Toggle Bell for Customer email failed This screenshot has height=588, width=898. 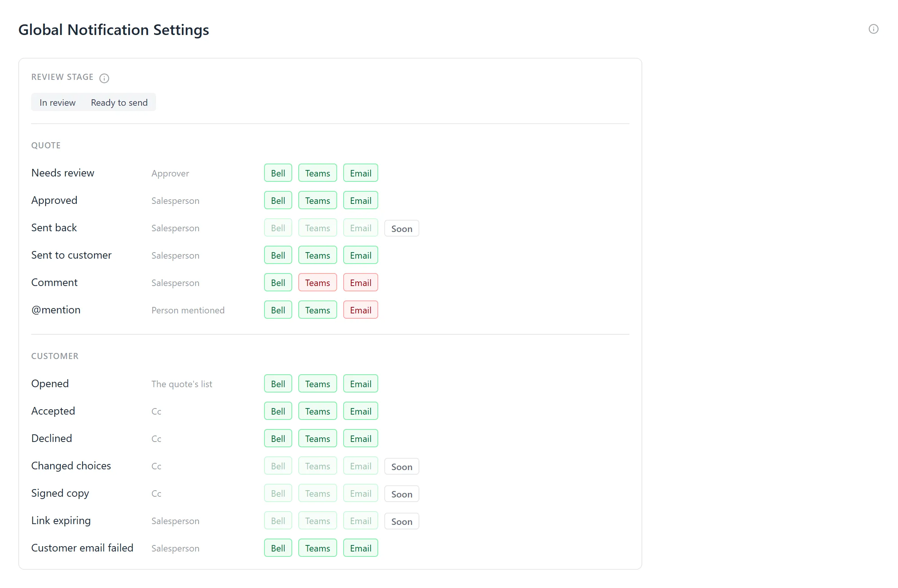(278, 548)
